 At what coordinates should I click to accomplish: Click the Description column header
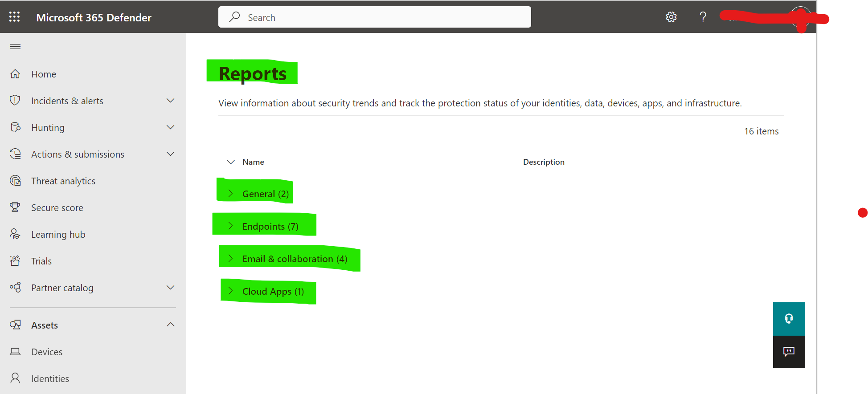point(544,162)
